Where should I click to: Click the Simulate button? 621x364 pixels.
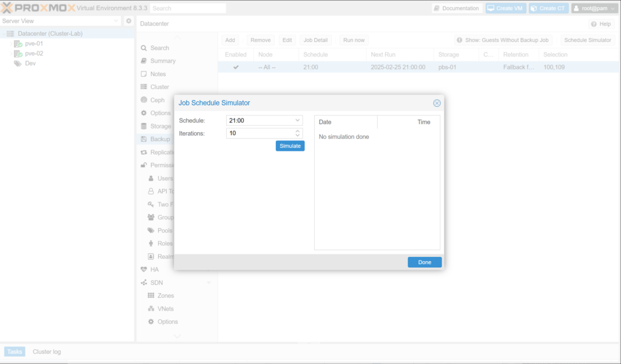tap(290, 146)
